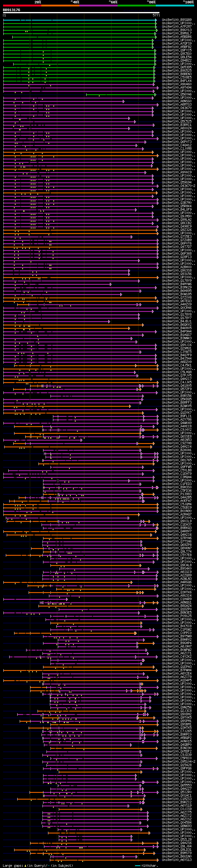This screenshot has height=868, width=197.
Task: Select hit label UniRef100_C9J4Y2
Action: (x=177, y=430)
